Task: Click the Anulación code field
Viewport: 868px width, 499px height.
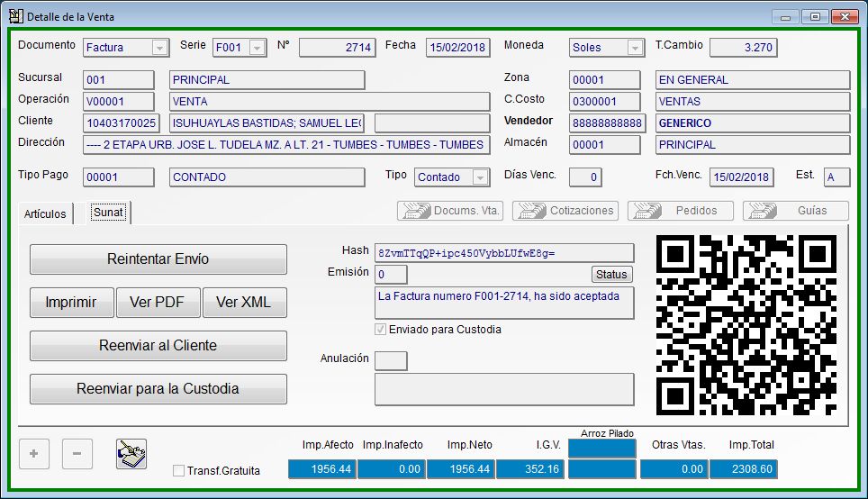Action: [x=391, y=360]
